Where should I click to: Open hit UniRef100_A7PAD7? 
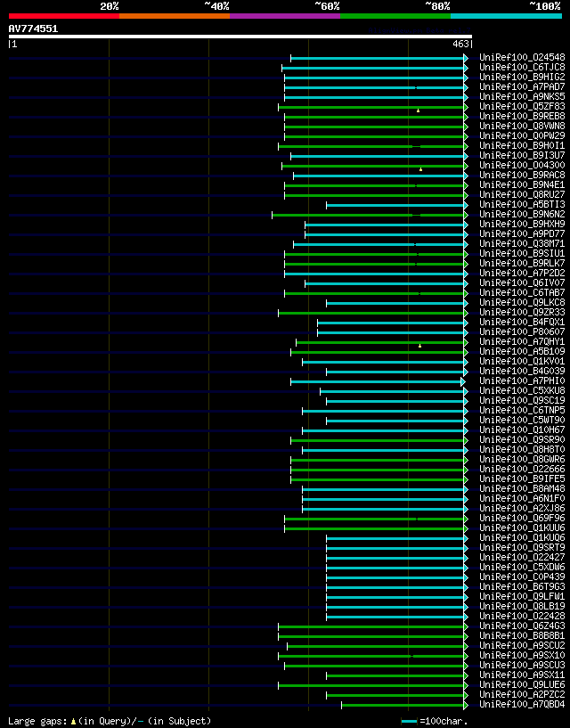tap(522, 86)
